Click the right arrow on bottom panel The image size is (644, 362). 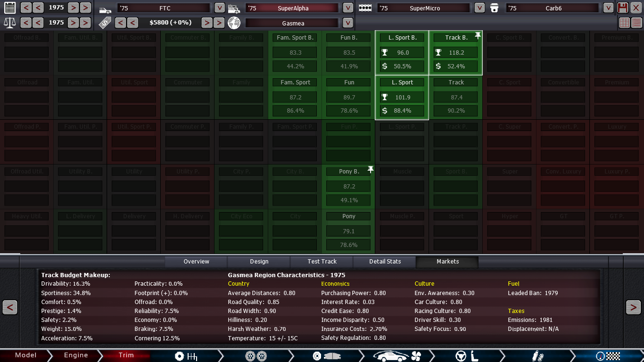coord(633,307)
